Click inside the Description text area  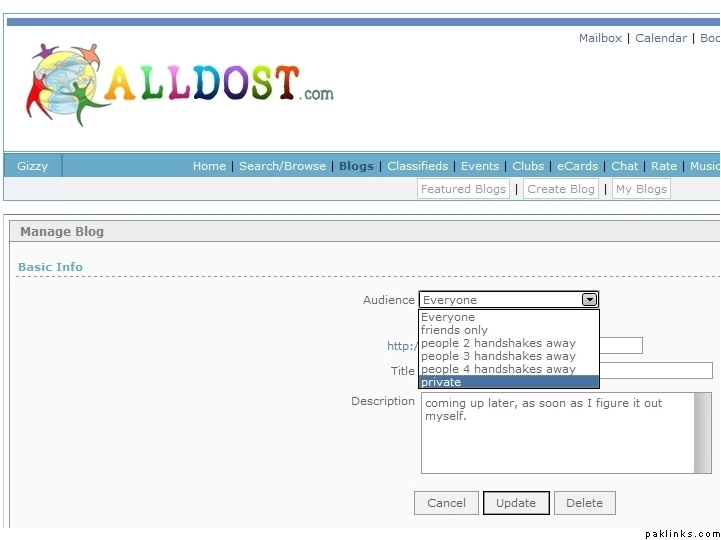[556, 440]
